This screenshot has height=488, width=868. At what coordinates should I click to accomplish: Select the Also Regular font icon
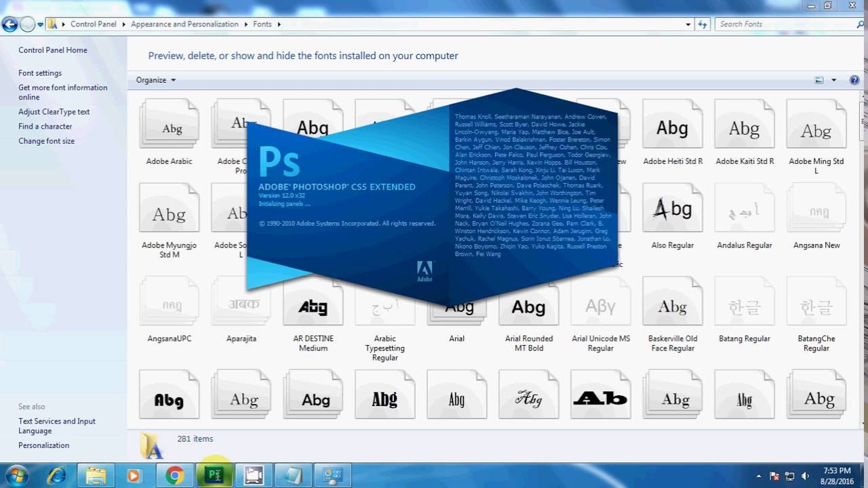[673, 208]
